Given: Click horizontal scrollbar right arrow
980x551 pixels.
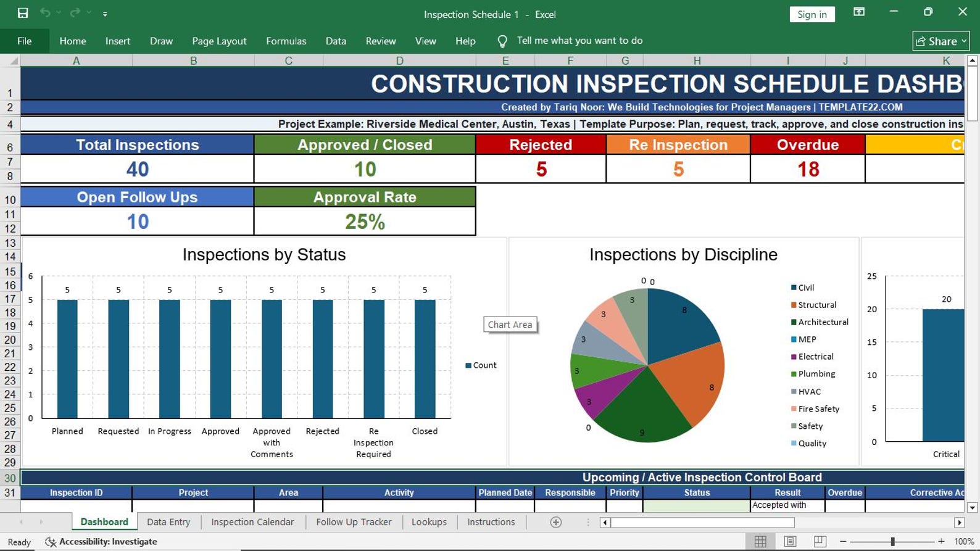Looking at the screenshot, I should click(x=959, y=523).
